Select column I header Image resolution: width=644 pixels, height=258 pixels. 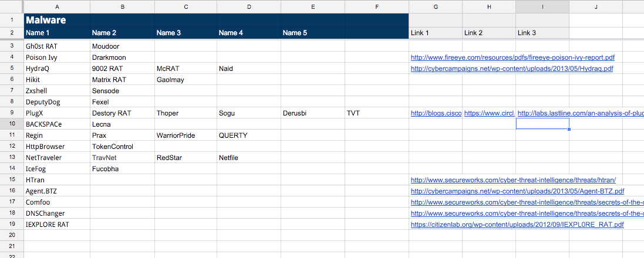[x=542, y=6]
